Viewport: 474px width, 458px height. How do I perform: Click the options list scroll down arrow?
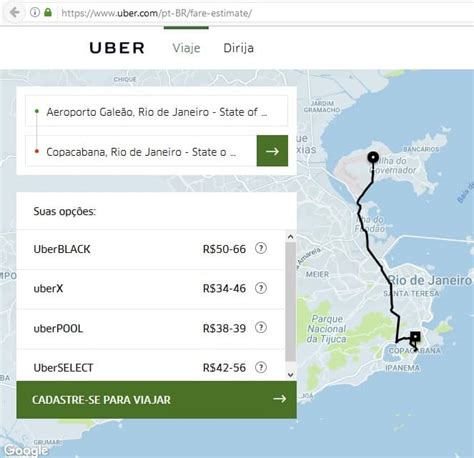click(290, 375)
